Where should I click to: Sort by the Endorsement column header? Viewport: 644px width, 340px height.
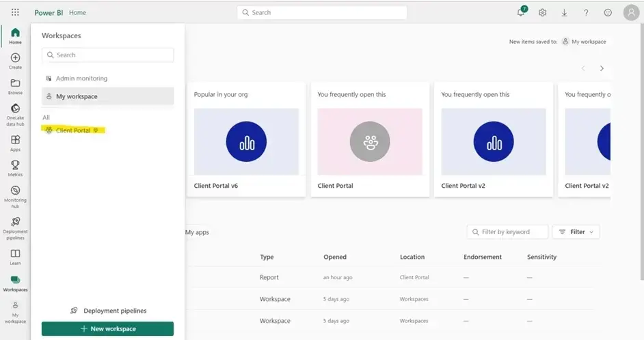[x=483, y=257]
